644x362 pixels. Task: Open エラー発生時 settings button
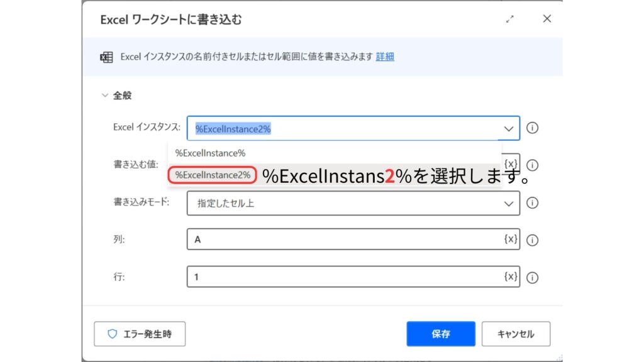(x=140, y=334)
